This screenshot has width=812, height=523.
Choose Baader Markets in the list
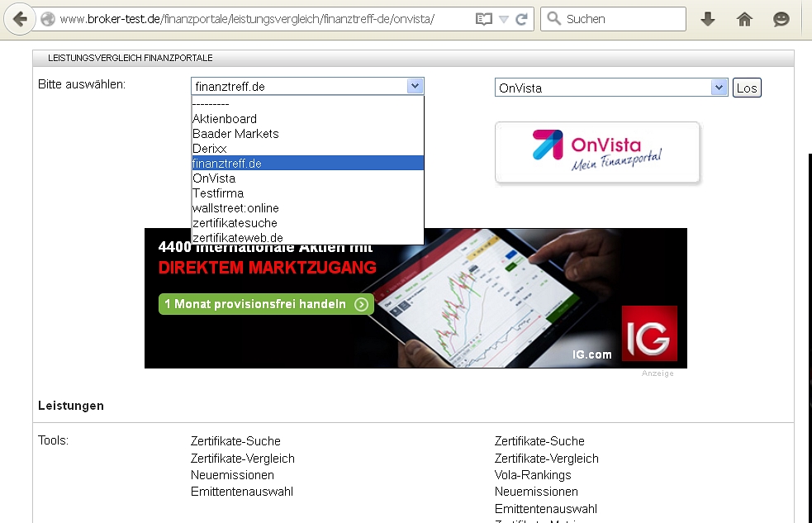tap(307, 134)
